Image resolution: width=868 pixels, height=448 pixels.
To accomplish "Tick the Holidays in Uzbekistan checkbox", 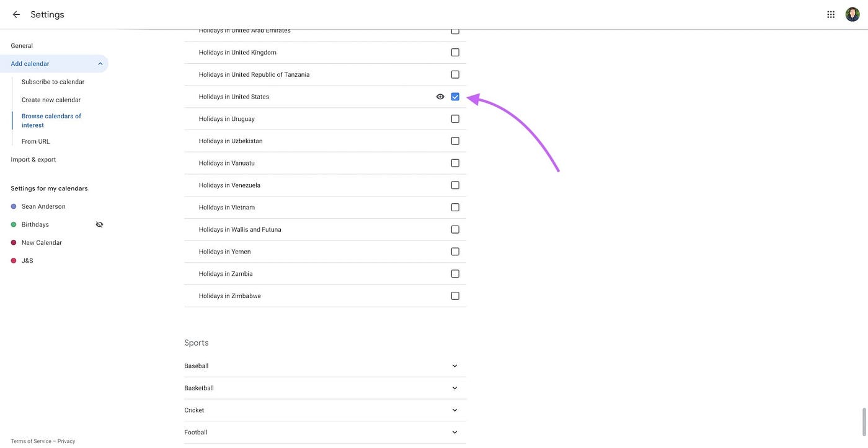I will tap(455, 141).
